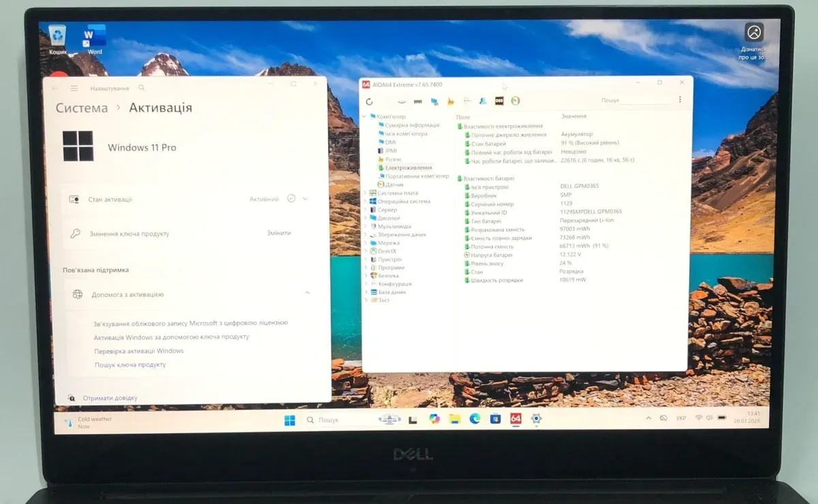Select 'Сумарна інформація' in the tree
Image resolution: width=818 pixels, height=504 pixels.
click(x=411, y=125)
